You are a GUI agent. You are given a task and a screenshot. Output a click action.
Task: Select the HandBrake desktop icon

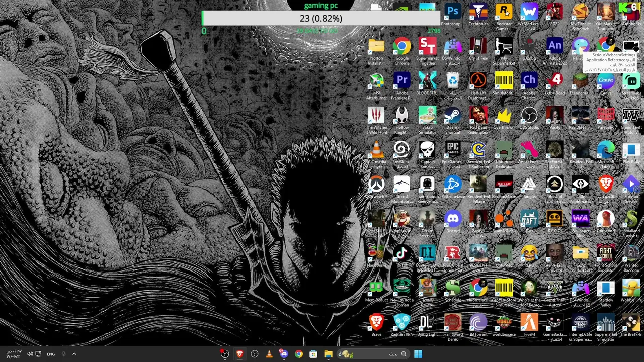(x=376, y=257)
